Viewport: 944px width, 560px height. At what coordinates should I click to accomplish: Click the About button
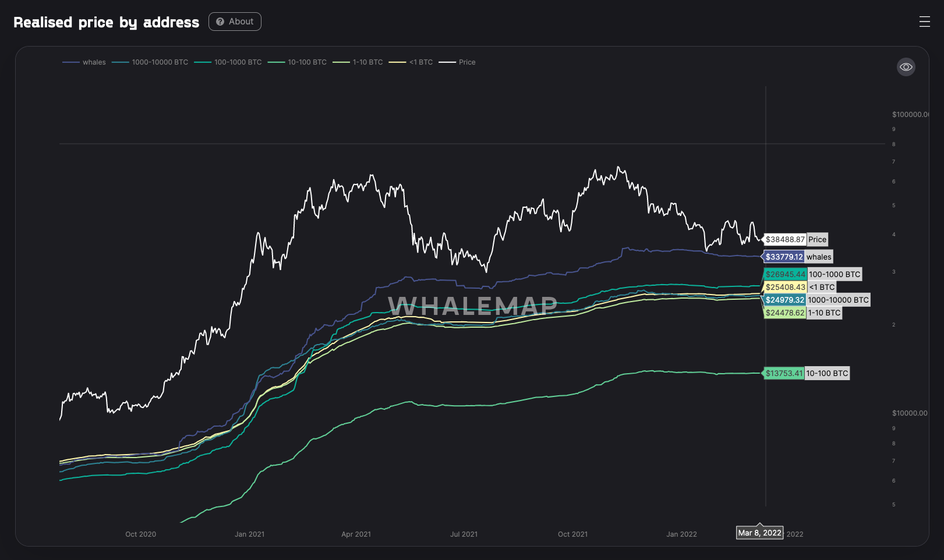pyautogui.click(x=235, y=22)
